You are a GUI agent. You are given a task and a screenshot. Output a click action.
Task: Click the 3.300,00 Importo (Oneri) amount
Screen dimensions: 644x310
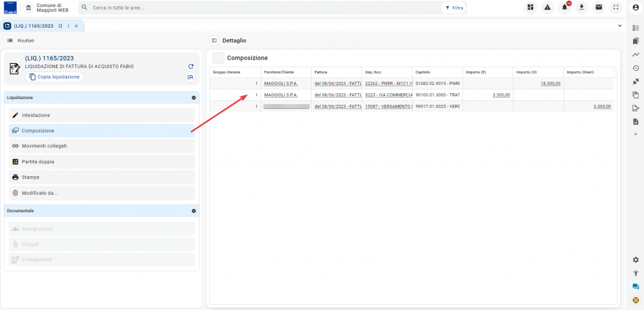602,106
